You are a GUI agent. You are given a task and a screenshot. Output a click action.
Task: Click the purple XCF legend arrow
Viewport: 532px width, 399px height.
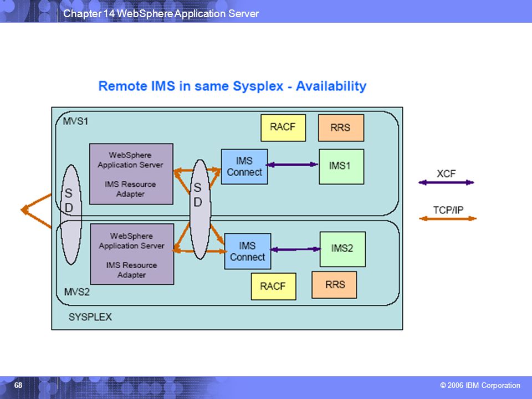tap(446, 182)
